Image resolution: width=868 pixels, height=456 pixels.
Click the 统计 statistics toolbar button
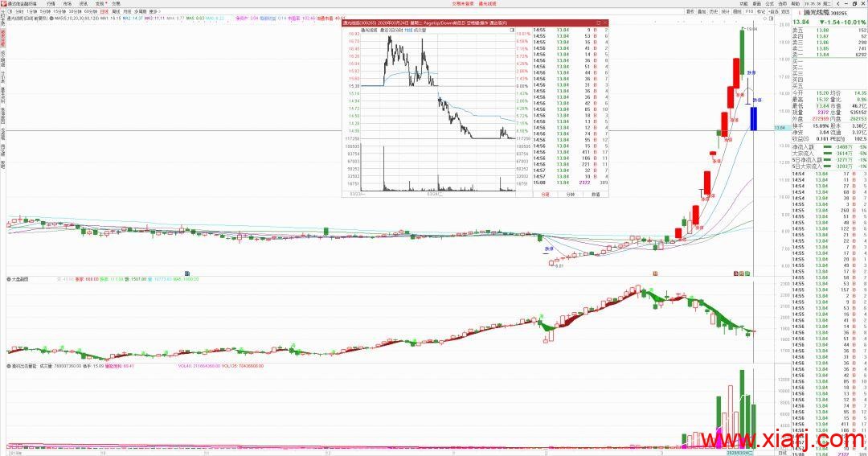(x=725, y=11)
